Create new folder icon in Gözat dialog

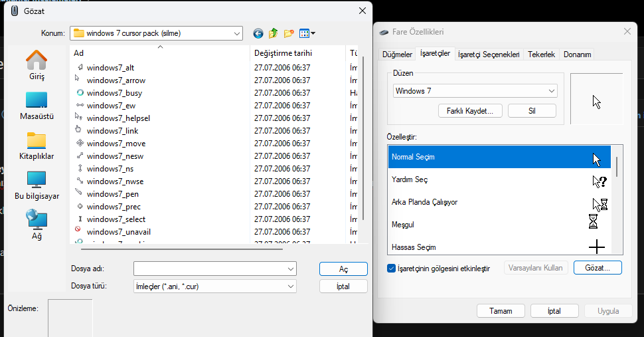point(289,34)
